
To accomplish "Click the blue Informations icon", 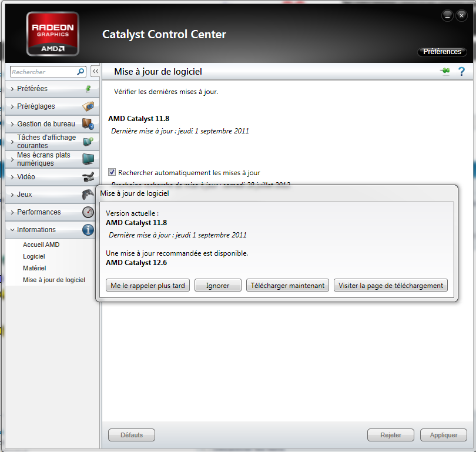I will (88, 230).
